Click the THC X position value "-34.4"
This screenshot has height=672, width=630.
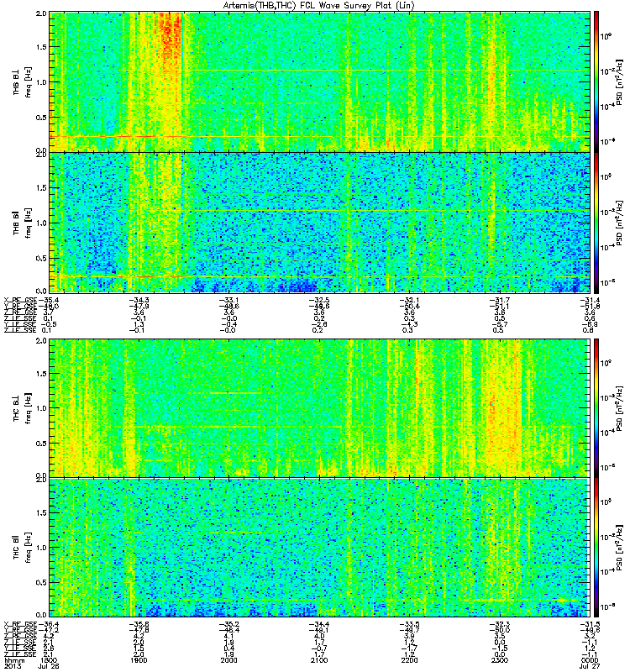pyautogui.click(x=319, y=624)
